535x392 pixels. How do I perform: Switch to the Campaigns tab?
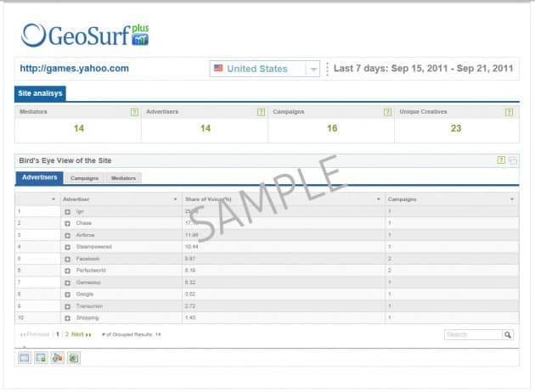coord(84,178)
